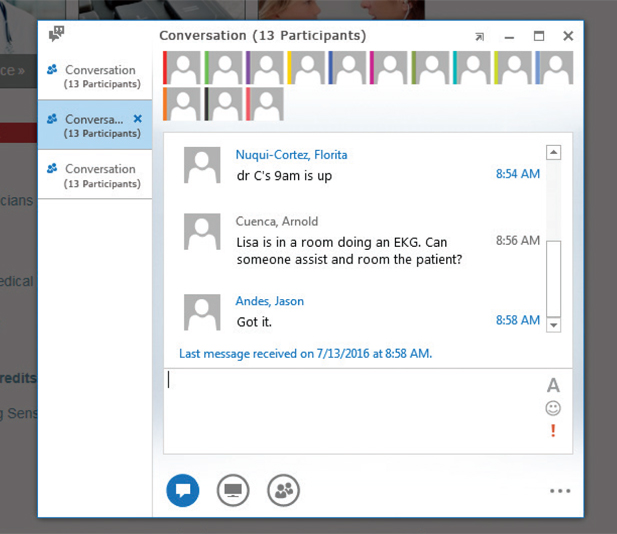
Task: Select the first Conversation tab in sidebar
Action: pos(95,76)
